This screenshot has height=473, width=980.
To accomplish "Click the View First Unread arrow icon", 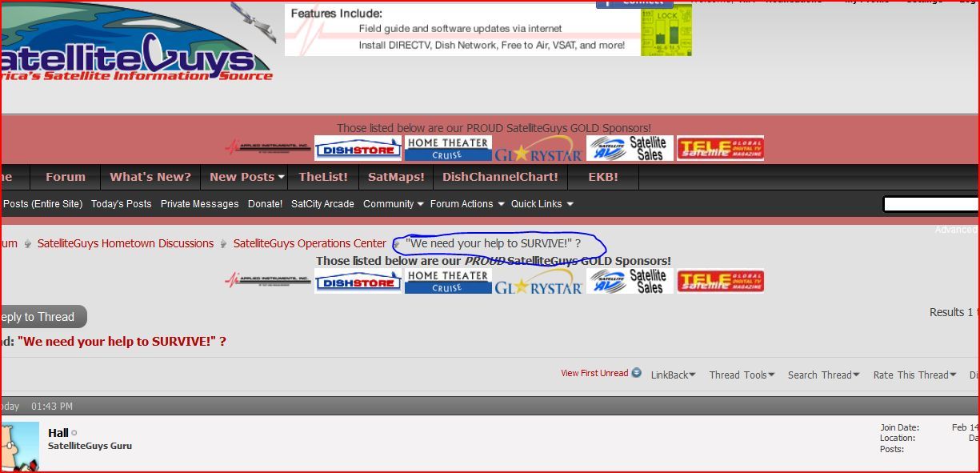I will point(636,373).
